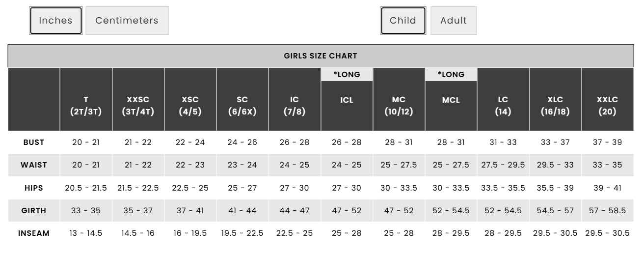This screenshot has width=644, height=254.
Task: Click the ICL long size header
Action: (x=347, y=100)
